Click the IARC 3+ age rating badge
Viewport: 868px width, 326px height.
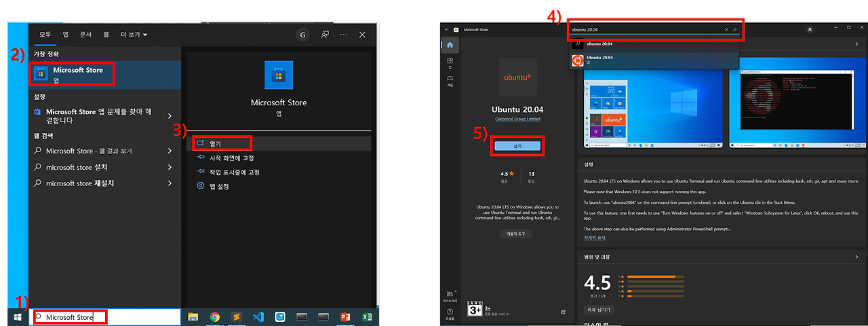click(476, 310)
